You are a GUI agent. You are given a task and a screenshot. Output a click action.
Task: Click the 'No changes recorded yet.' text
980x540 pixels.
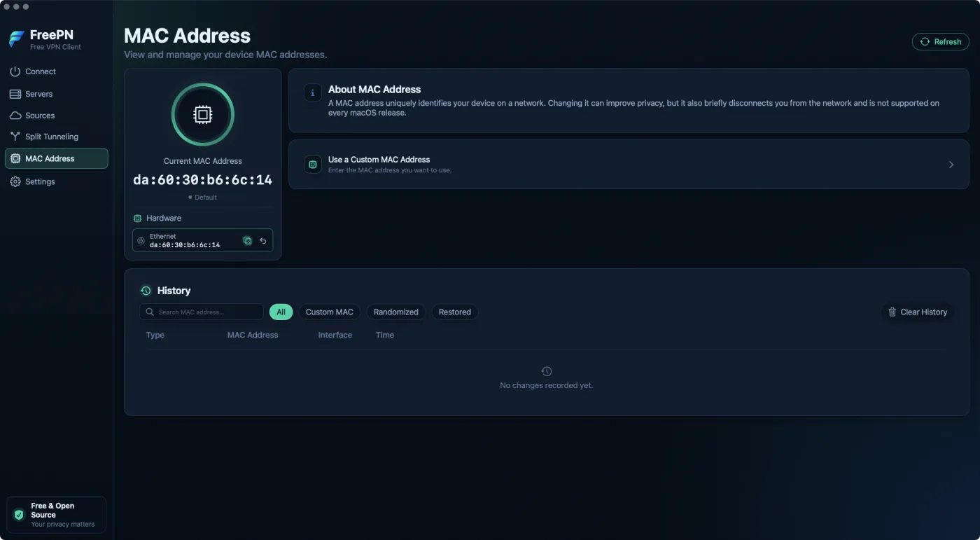coord(547,385)
